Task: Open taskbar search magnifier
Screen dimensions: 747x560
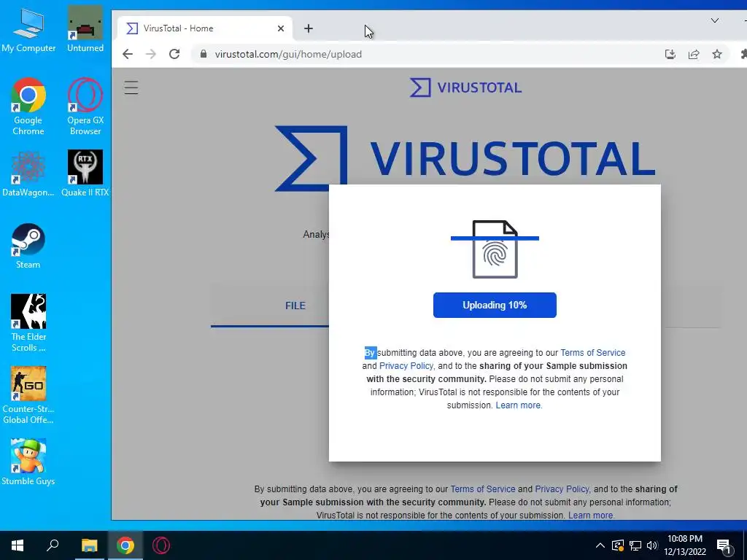Action: click(x=53, y=545)
